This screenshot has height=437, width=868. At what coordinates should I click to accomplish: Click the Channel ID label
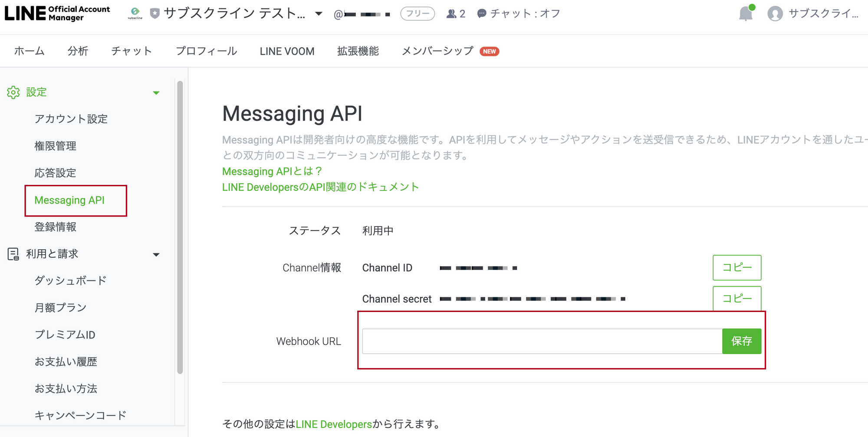tap(387, 268)
